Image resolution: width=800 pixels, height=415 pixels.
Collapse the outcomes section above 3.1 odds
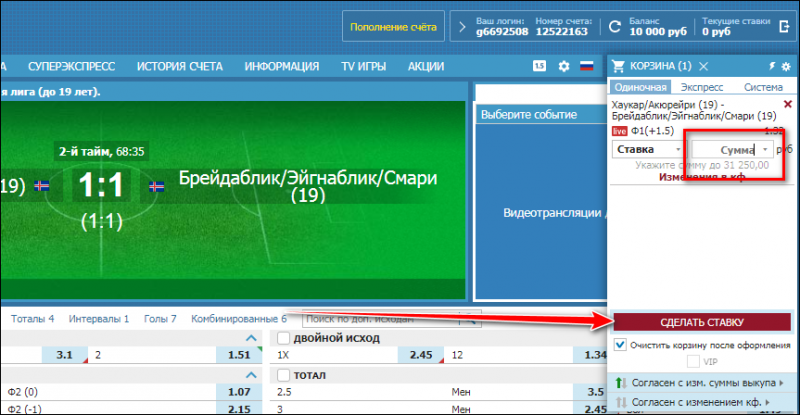click(x=251, y=338)
